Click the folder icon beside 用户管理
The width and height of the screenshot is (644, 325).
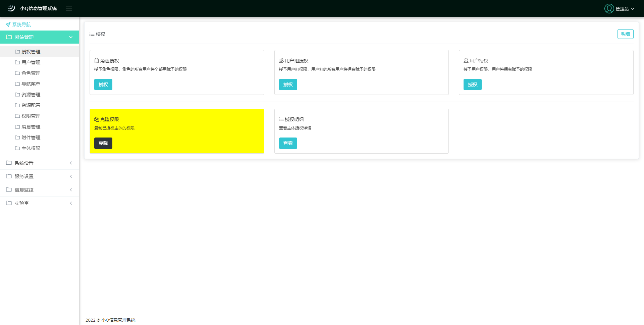pos(17,62)
